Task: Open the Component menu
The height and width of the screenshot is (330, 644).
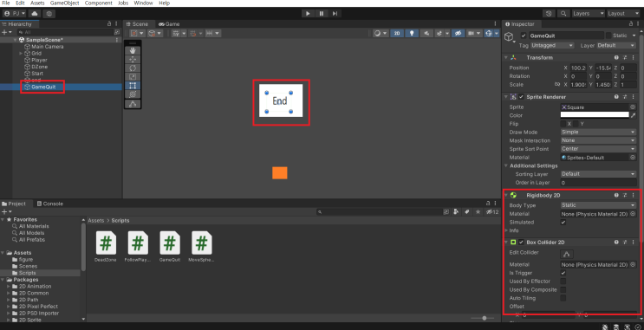Action: 98,3
